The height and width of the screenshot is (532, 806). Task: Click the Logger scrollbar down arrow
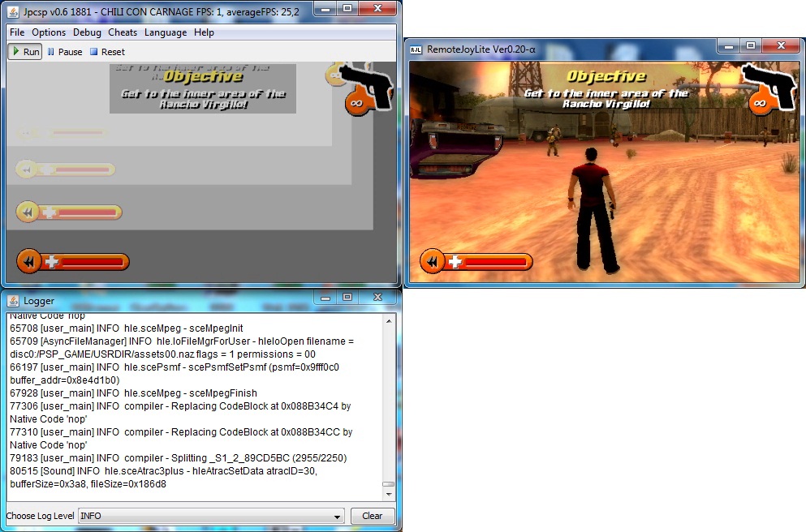click(x=388, y=494)
